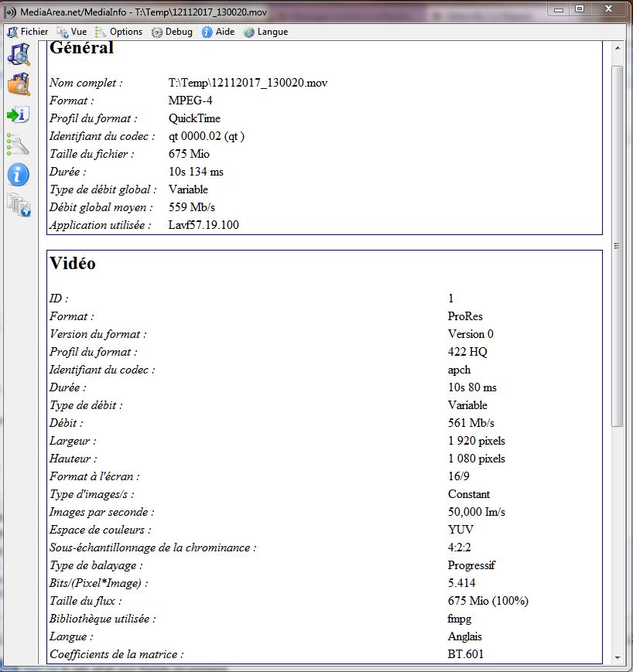Click the 16/9 aspect ratio value
Viewport: 633px width, 672px height.
pyautogui.click(x=458, y=476)
